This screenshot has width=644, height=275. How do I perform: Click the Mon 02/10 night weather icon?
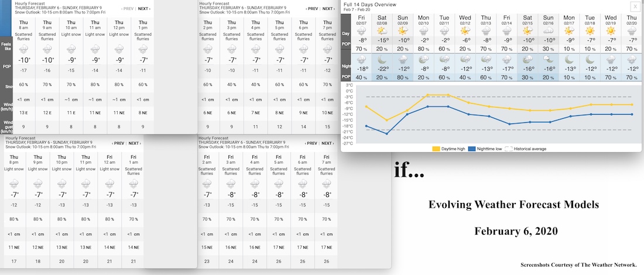click(423, 60)
